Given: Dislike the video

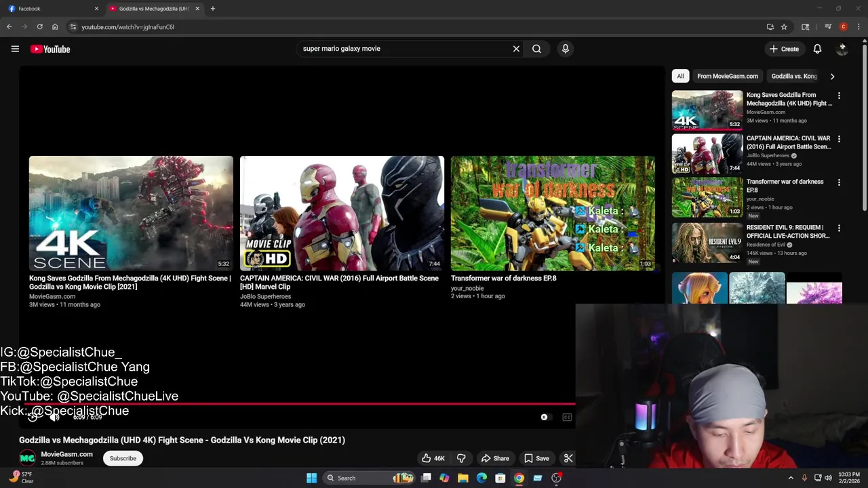Looking at the screenshot, I should [461, 458].
